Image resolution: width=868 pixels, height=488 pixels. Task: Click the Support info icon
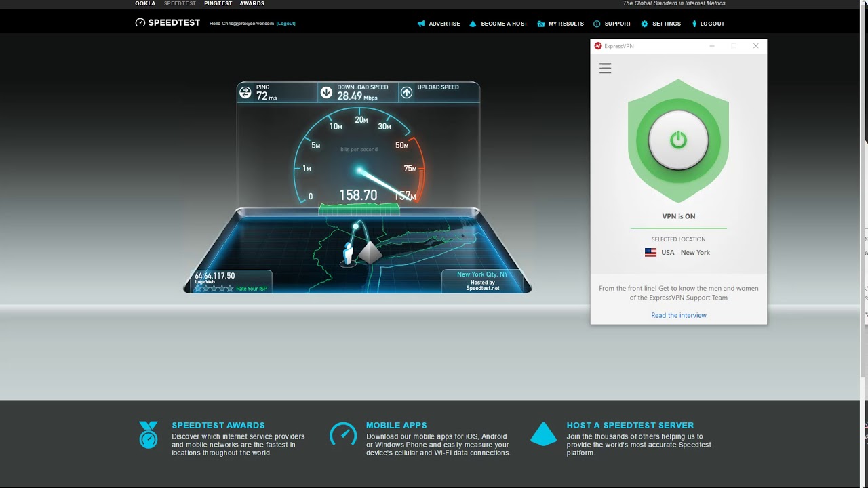click(597, 24)
